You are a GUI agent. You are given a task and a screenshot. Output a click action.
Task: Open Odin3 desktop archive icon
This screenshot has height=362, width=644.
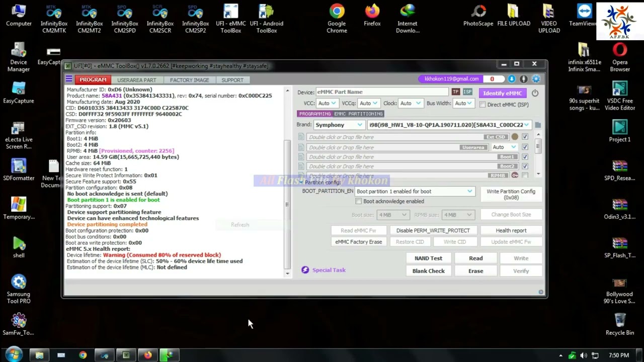tap(620, 209)
